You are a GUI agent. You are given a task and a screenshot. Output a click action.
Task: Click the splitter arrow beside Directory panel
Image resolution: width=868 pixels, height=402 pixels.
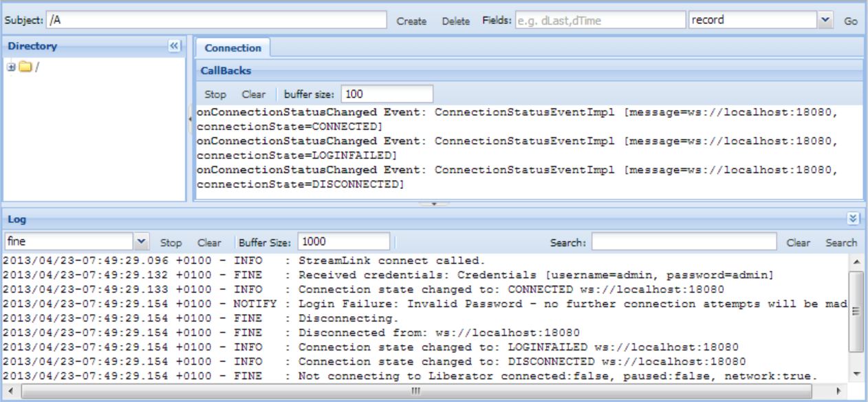(x=190, y=119)
